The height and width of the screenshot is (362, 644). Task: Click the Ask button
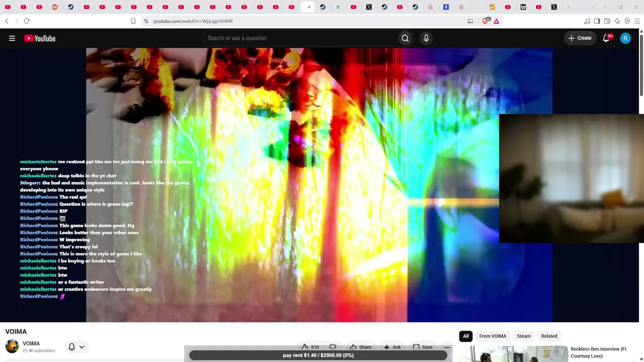[x=392, y=347]
